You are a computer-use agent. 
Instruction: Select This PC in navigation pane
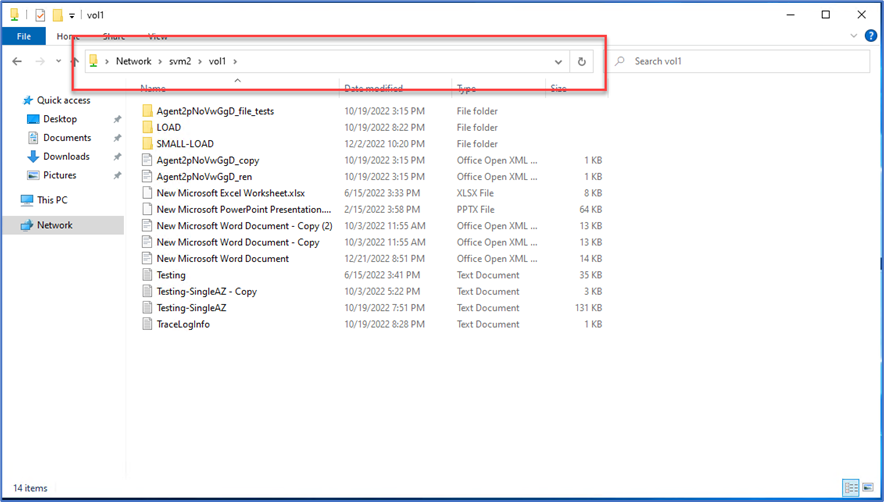tap(52, 200)
